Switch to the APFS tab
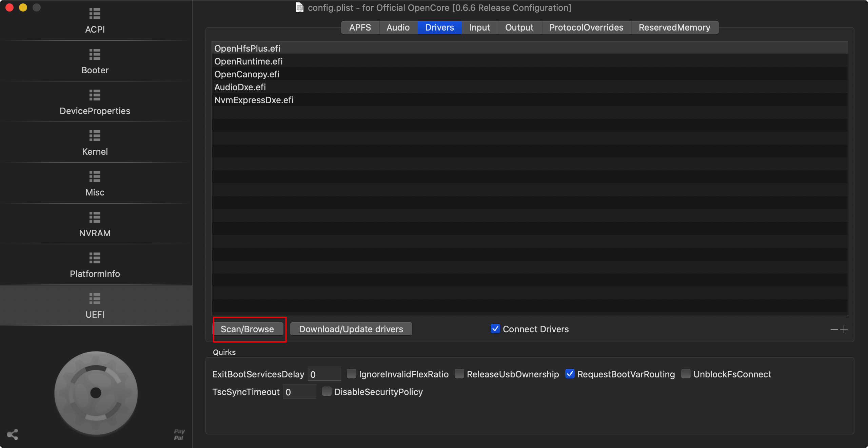This screenshot has height=448, width=868. (x=360, y=27)
